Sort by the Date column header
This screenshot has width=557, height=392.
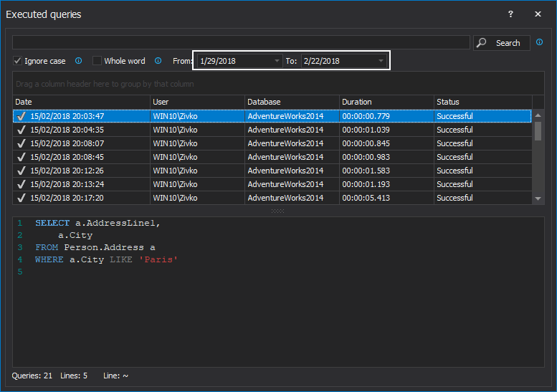pyautogui.click(x=81, y=102)
